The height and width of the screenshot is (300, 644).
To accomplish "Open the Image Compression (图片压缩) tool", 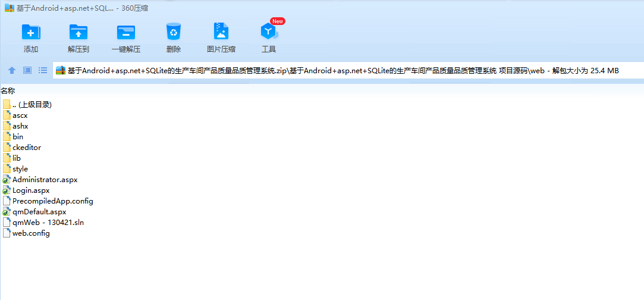I will tap(221, 32).
